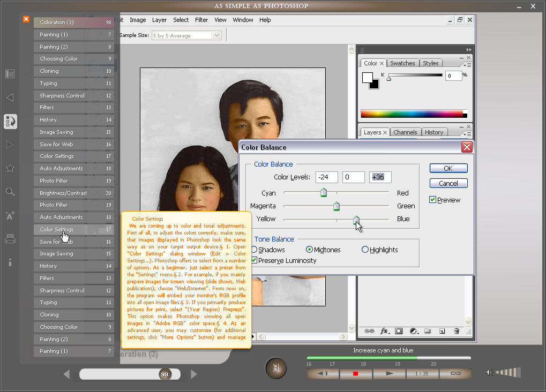
Task: Close the Layers tab with its x
Action: tap(385, 133)
